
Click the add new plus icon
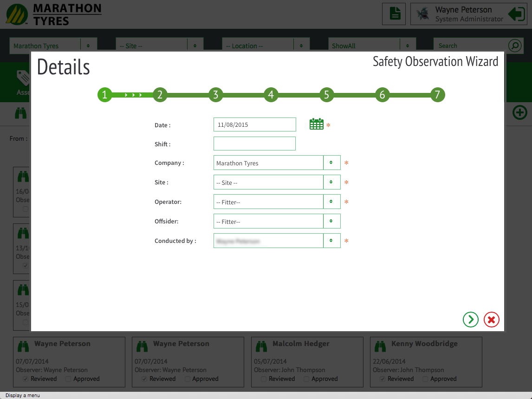pyautogui.click(x=519, y=112)
